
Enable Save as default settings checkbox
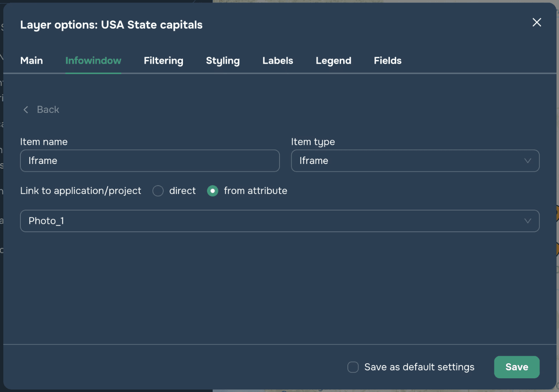tap(353, 367)
